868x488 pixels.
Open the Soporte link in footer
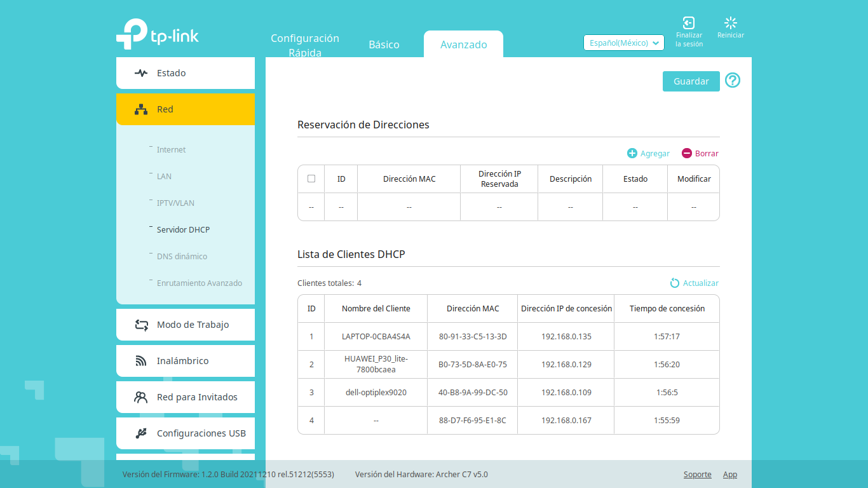(x=698, y=474)
